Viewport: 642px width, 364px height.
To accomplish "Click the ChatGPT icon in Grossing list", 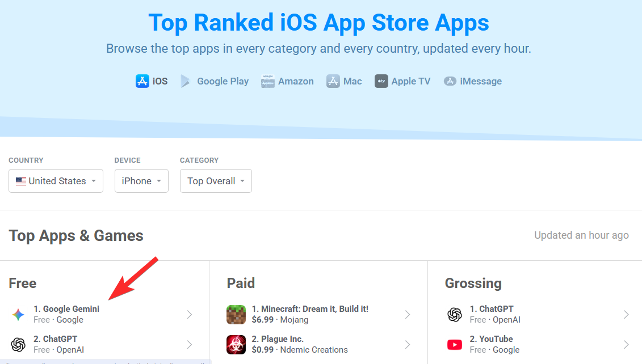I will [454, 315].
